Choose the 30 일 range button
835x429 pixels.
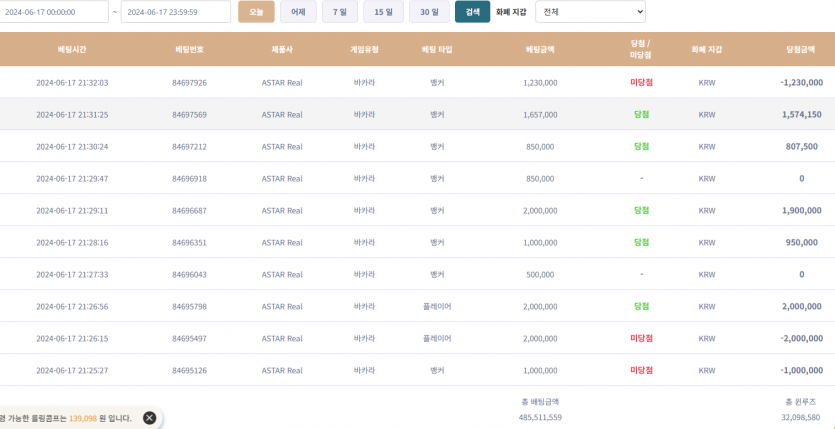[429, 12]
